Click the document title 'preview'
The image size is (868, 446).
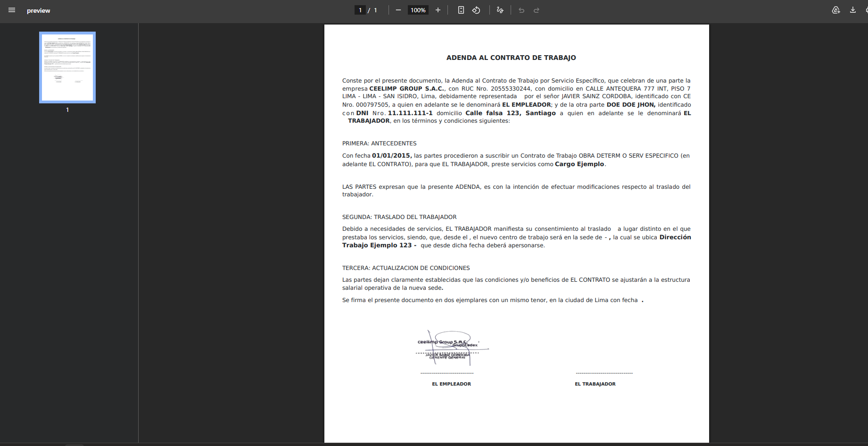(x=39, y=10)
